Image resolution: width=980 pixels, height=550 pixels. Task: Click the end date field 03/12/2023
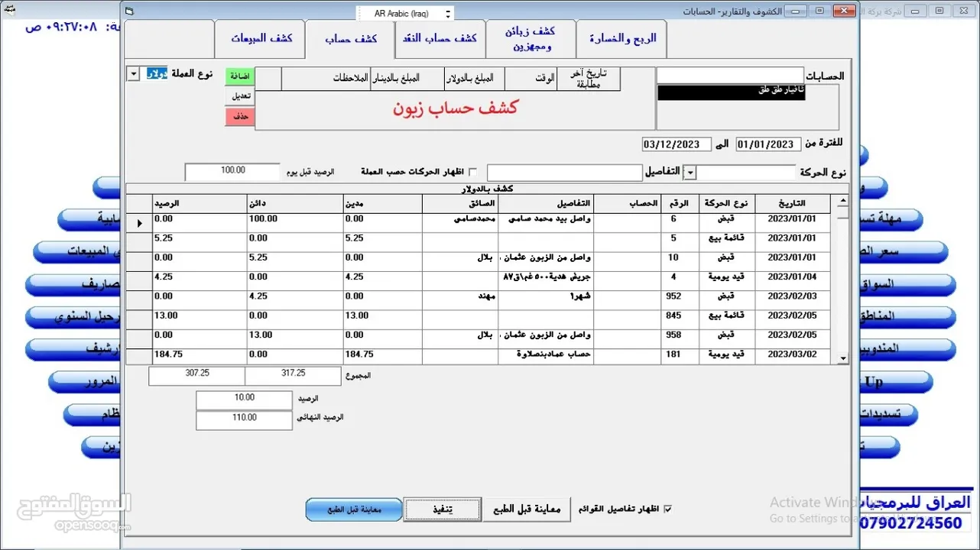pyautogui.click(x=676, y=144)
